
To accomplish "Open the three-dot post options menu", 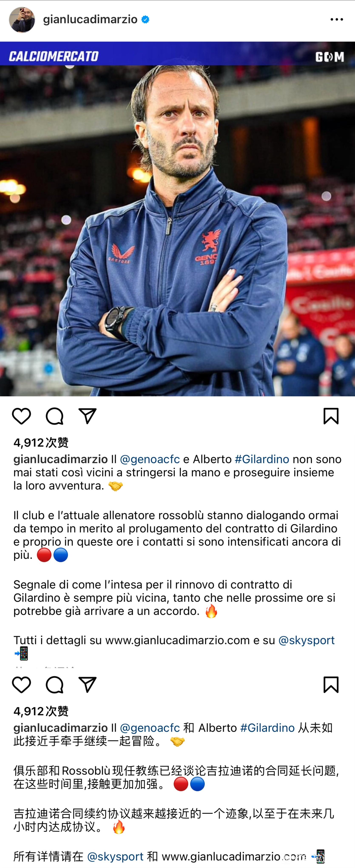I will pos(337,20).
